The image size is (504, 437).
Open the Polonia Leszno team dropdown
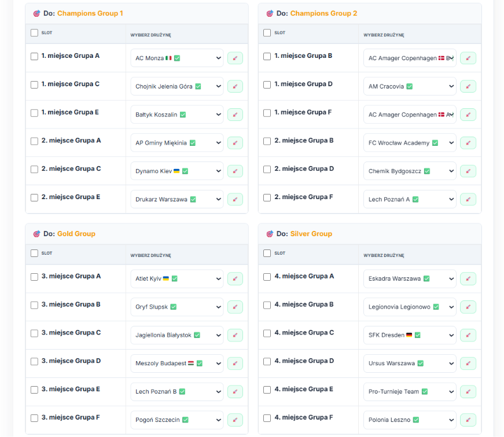tap(410, 420)
